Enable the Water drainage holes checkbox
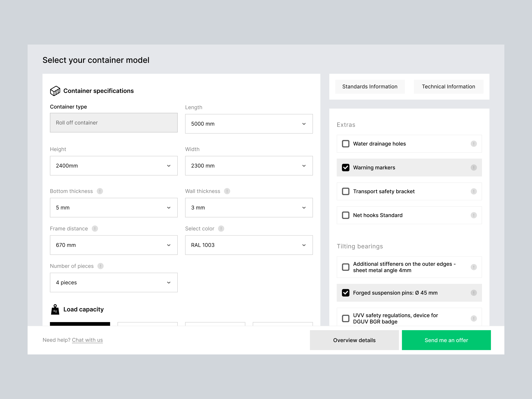The image size is (532, 399). [346, 144]
